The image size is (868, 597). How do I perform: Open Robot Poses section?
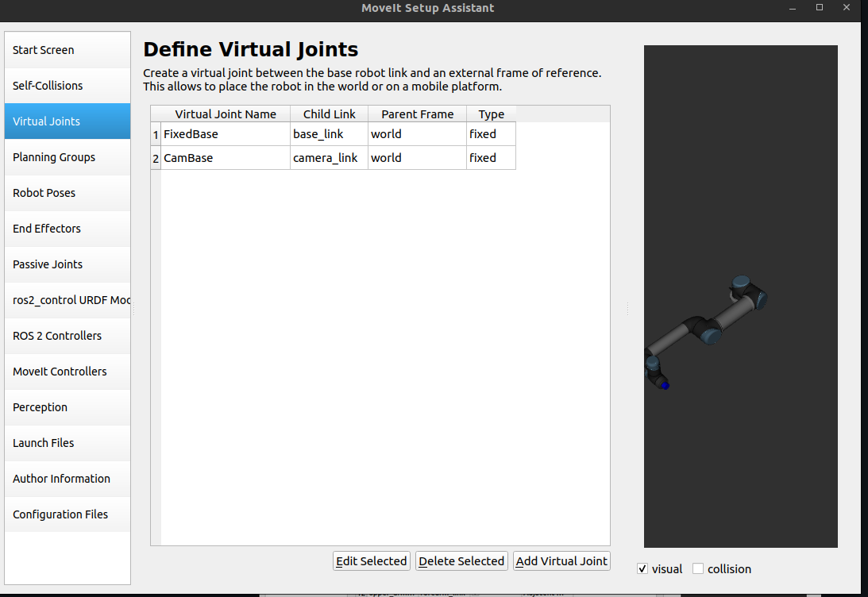(68, 193)
